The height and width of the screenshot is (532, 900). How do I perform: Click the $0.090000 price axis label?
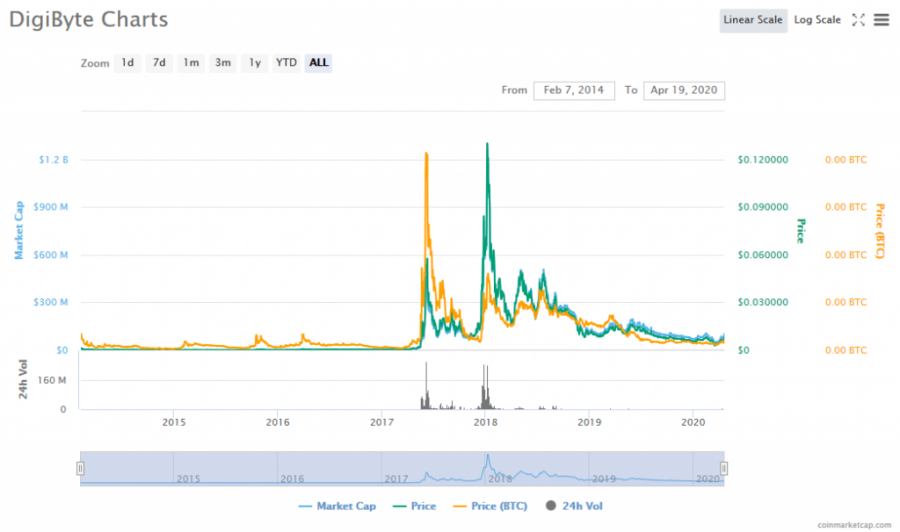pos(763,207)
